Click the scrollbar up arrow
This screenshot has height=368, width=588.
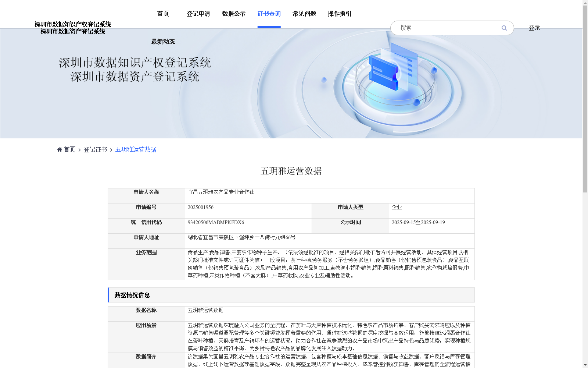[585, 3]
